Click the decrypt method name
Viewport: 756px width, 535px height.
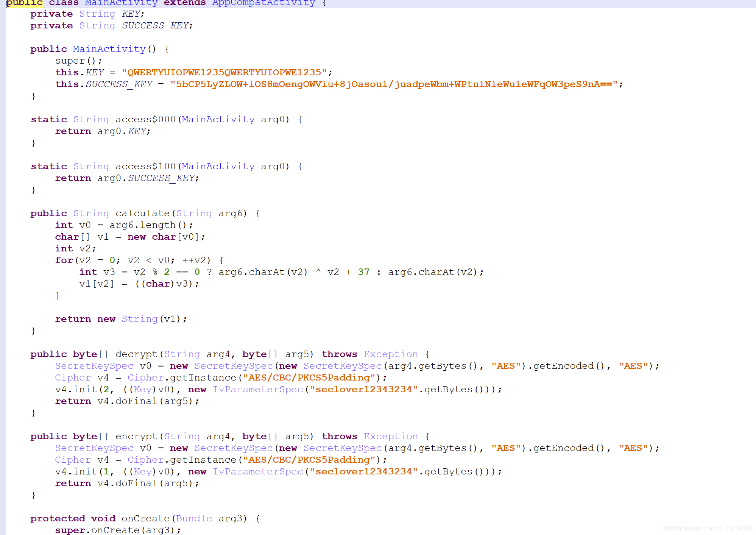pyautogui.click(x=136, y=354)
